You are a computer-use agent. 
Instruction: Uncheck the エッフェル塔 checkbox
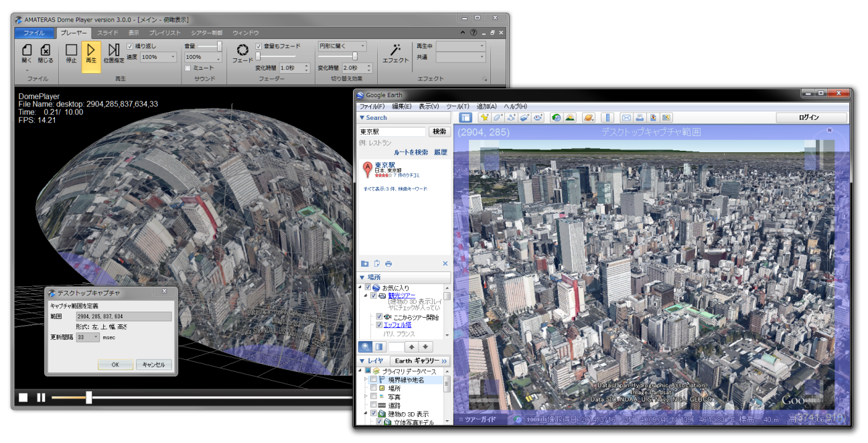[379, 325]
